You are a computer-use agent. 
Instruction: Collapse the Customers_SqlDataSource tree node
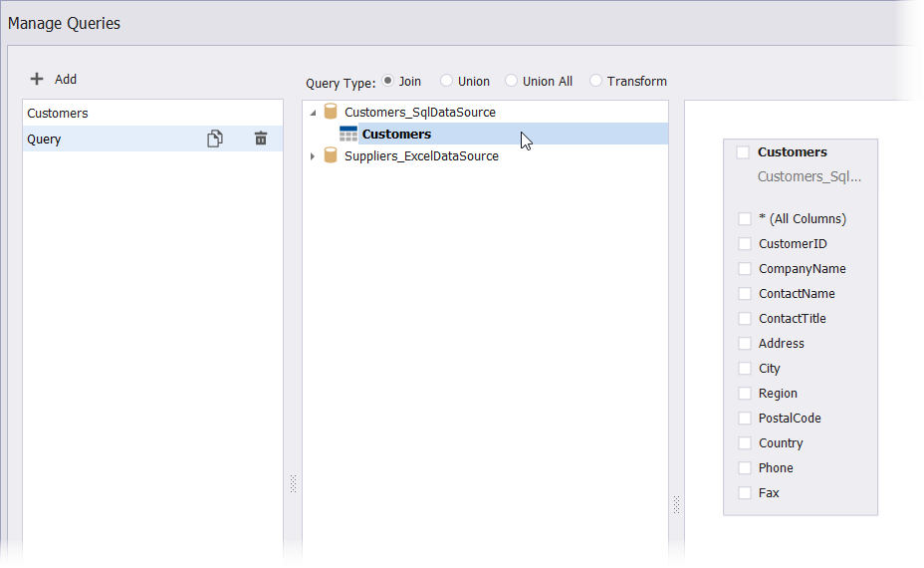[x=314, y=113]
